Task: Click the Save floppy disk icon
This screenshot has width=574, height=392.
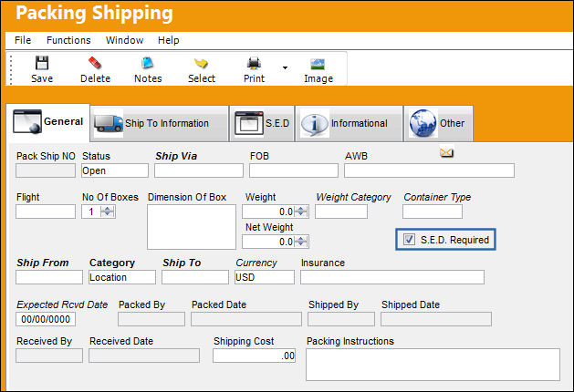Action: (42, 63)
